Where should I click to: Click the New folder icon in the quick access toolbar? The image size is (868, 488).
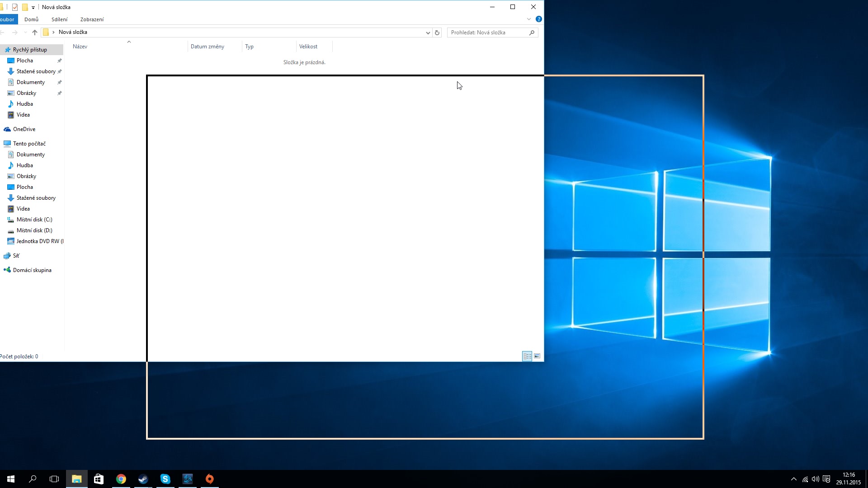click(x=25, y=7)
